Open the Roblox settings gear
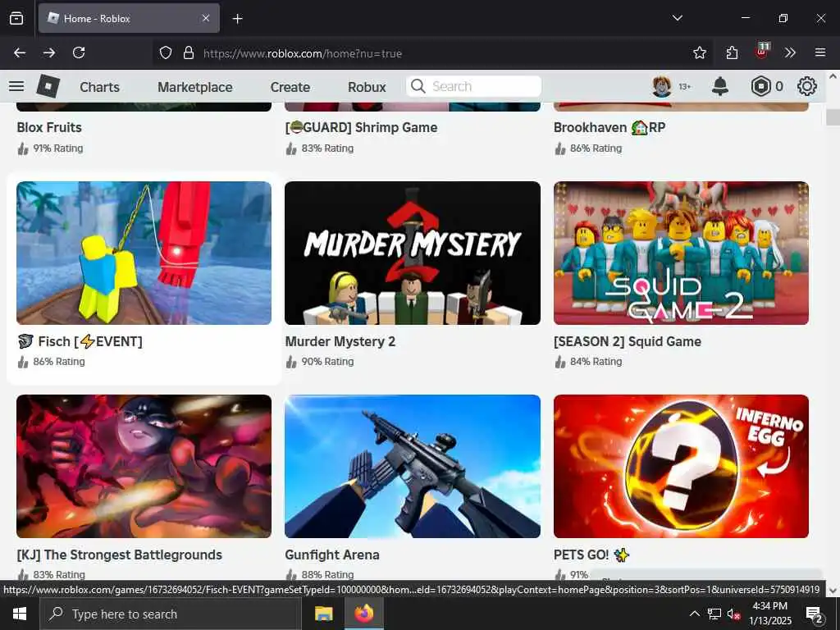The image size is (840, 630). [807, 86]
